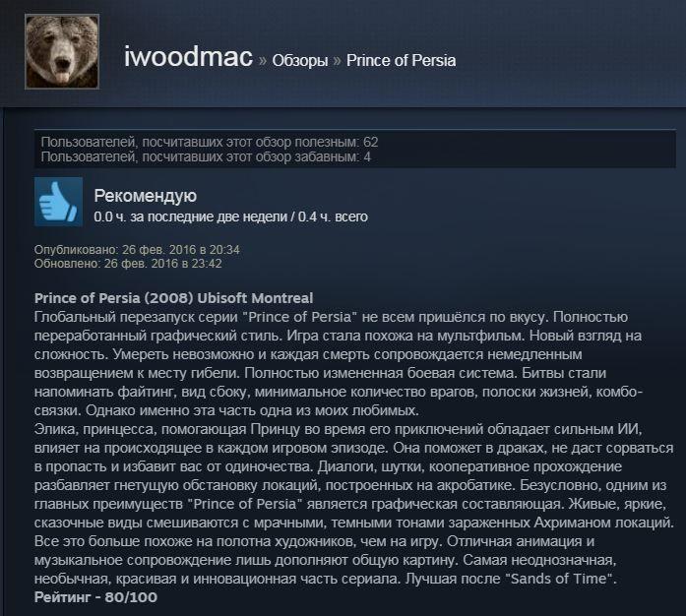Viewport: 686px width, 616px height.
Task: Go to the Обзоры breadcrumb link
Action: pyautogui.click(x=299, y=60)
